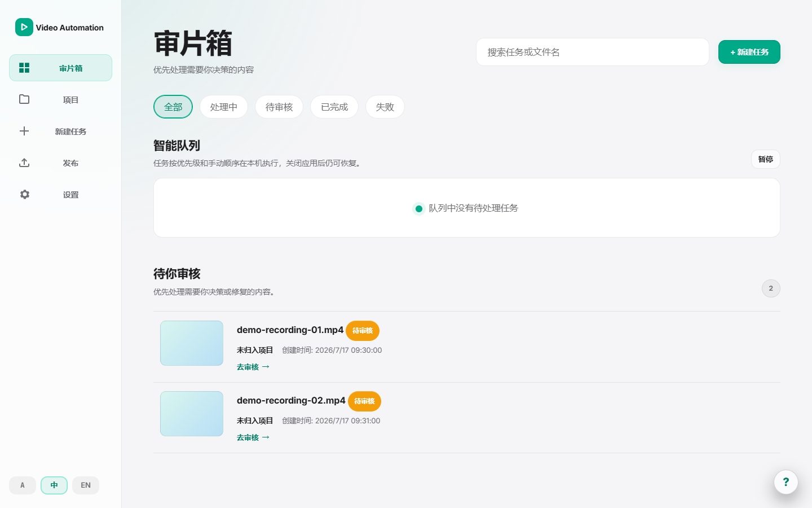
Task: Open the 设置 sidebar menu item
Action: 61,194
